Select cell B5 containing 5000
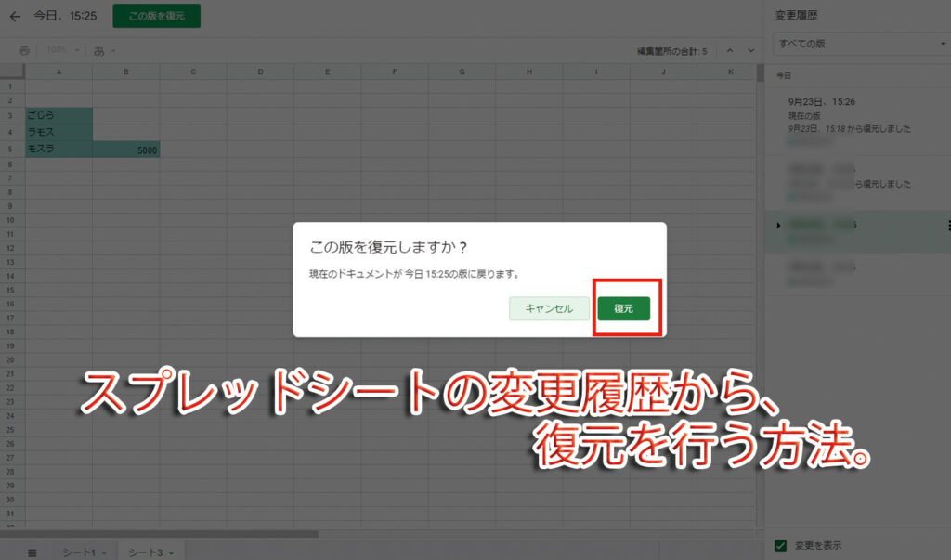The image size is (951, 560). tap(127, 148)
